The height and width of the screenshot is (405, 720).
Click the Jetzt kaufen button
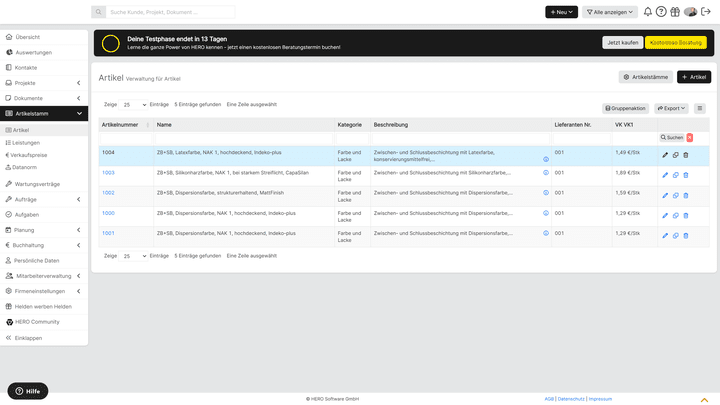click(621, 43)
